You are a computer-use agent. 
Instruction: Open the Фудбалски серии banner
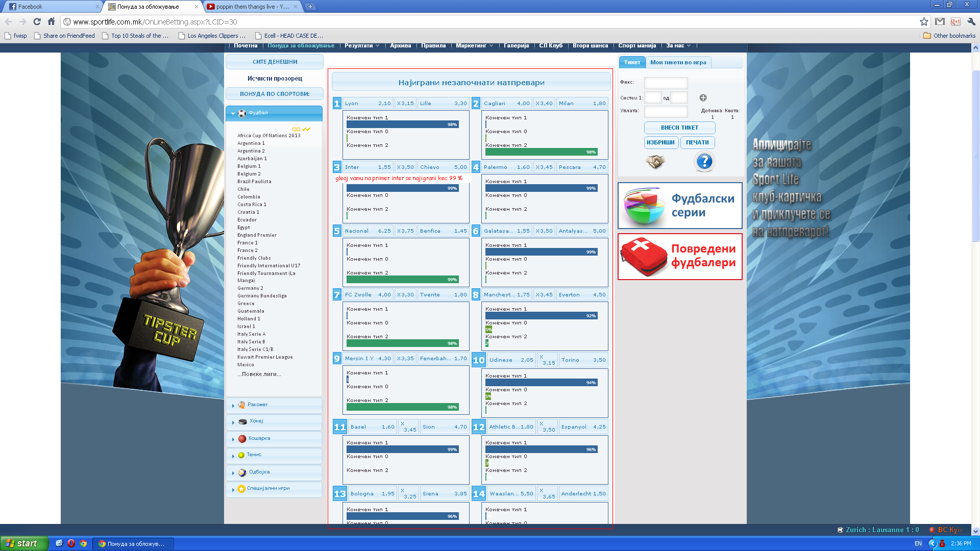tap(680, 206)
